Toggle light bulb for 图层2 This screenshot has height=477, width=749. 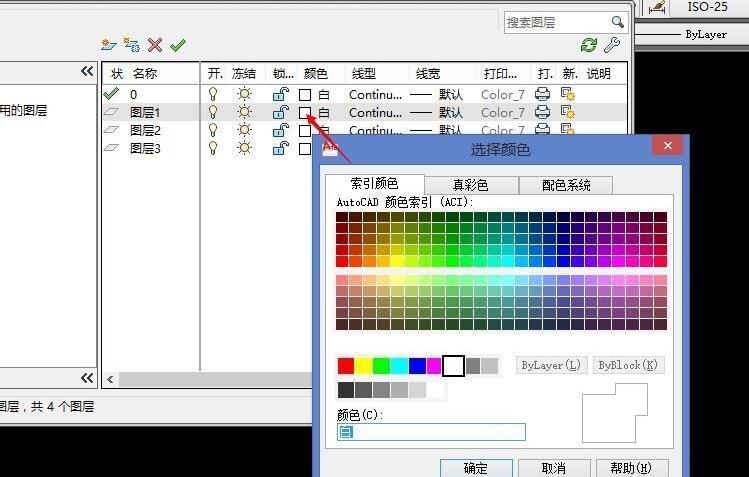tap(213, 130)
